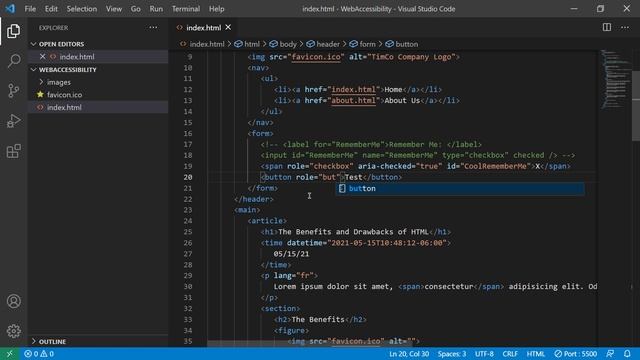The width and height of the screenshot is (640, 360).
Task: Click the EXPLORER panel title
Action: pos(53,28)
